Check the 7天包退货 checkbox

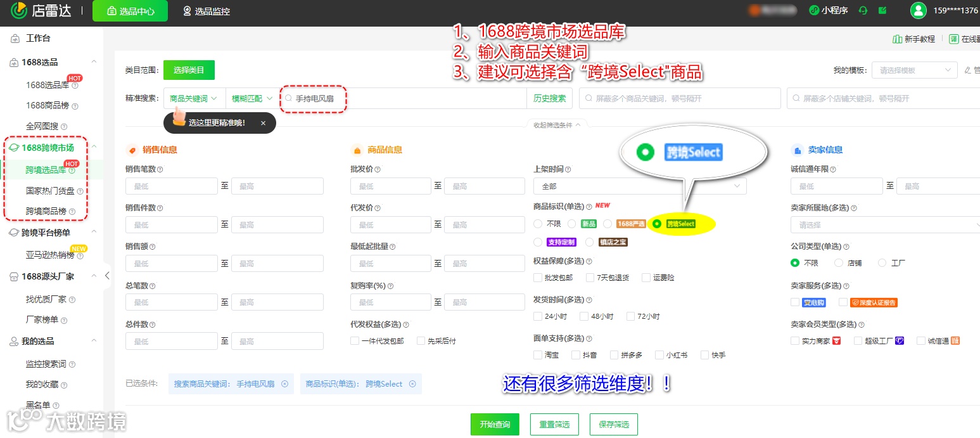(x=590, y=278)
